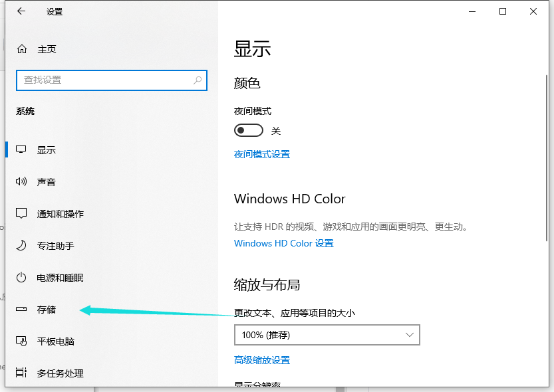Viewport: 554px width, 392px height.
Task: Click the Display (显示) monitor icon
Action: click(x=22, y=150)
